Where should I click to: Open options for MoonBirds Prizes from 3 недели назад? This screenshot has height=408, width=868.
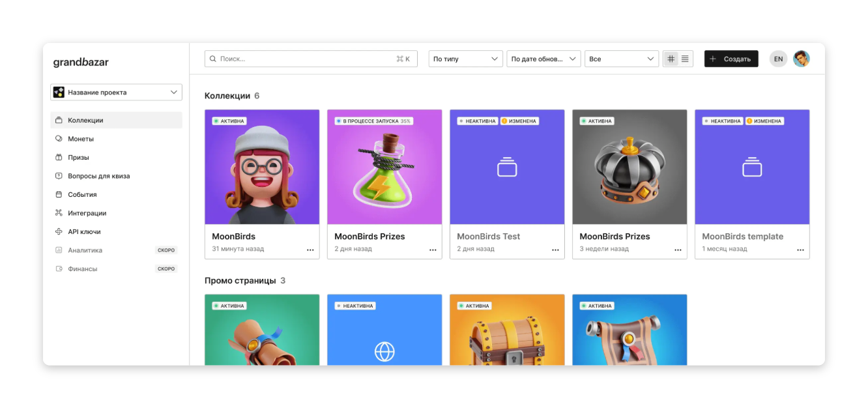(x=678, y=250)
